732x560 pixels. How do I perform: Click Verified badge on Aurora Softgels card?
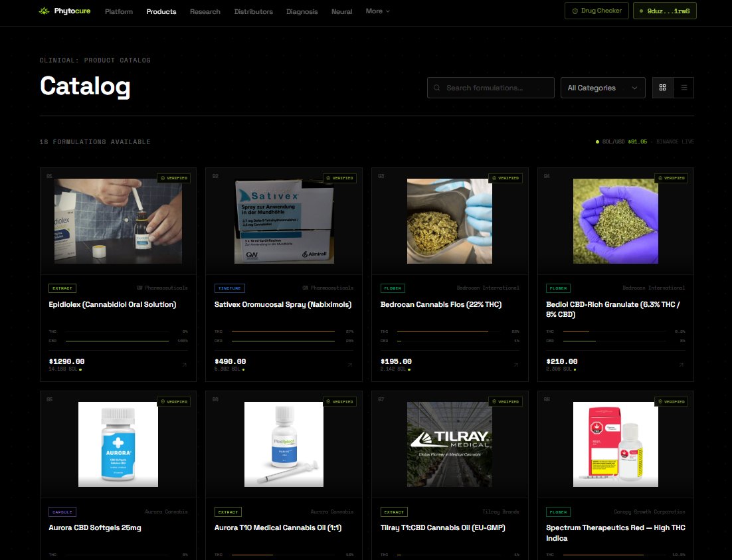click(x=173, y=402)
